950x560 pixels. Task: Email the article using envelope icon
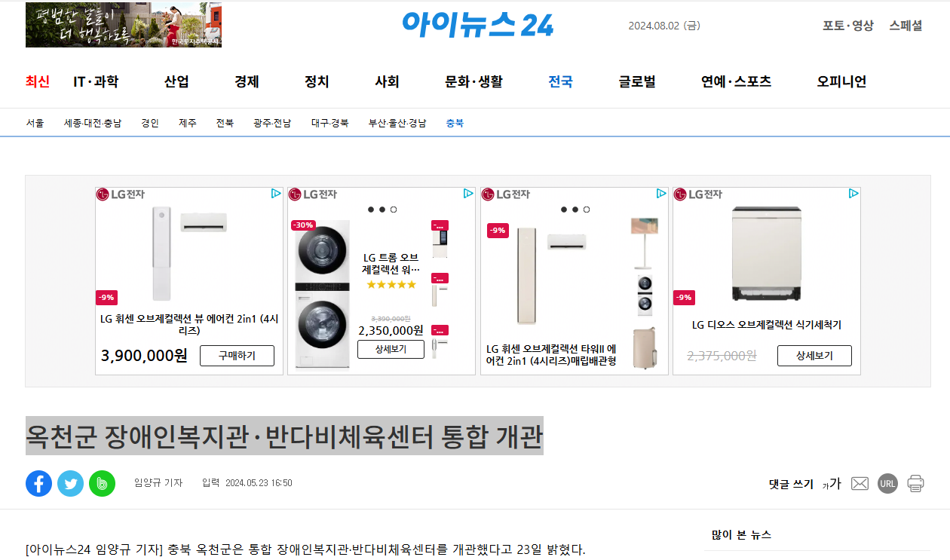pos(860,484)
